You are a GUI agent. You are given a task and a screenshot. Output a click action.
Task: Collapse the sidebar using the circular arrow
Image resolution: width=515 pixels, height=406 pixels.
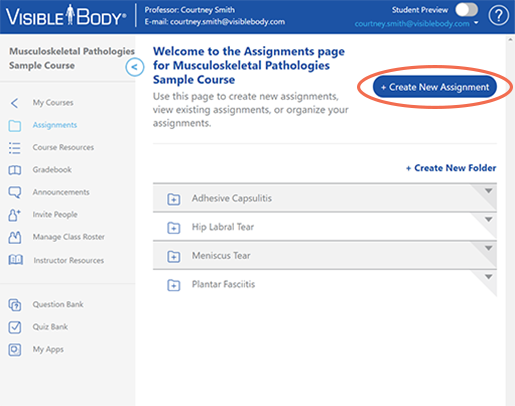[135, 67]
